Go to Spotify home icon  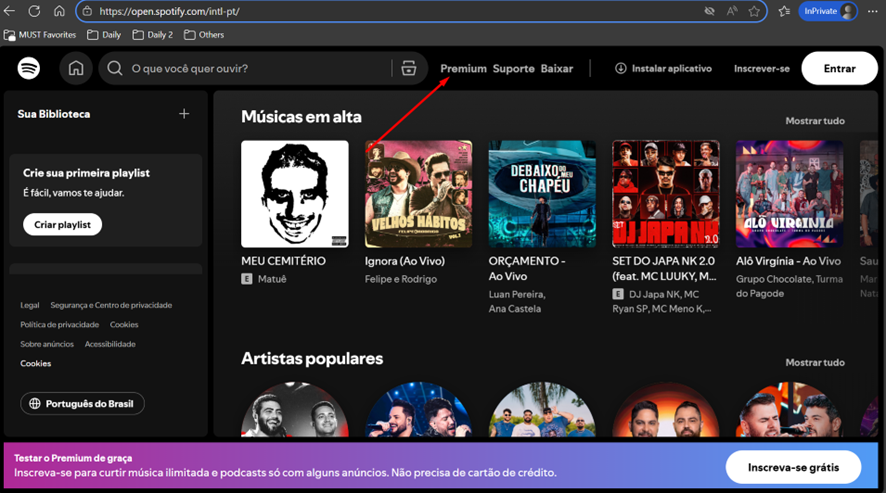tap(76, 68)
